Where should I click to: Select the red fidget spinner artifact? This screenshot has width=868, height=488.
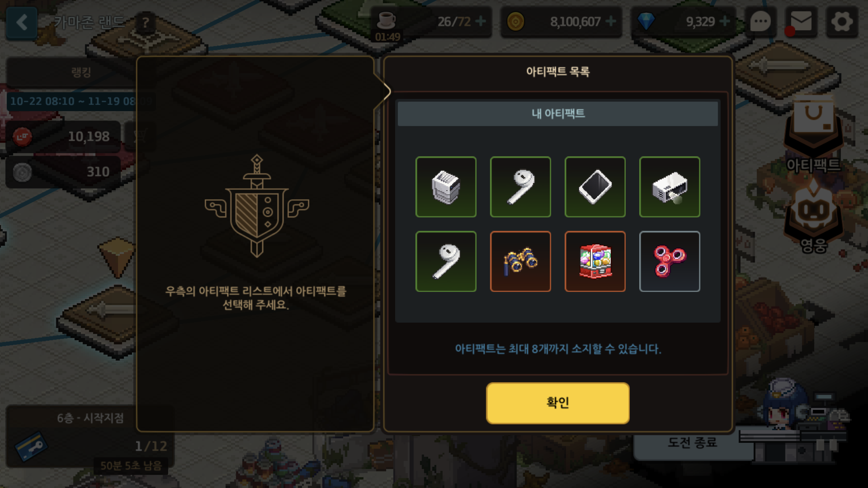coord(669,261)
